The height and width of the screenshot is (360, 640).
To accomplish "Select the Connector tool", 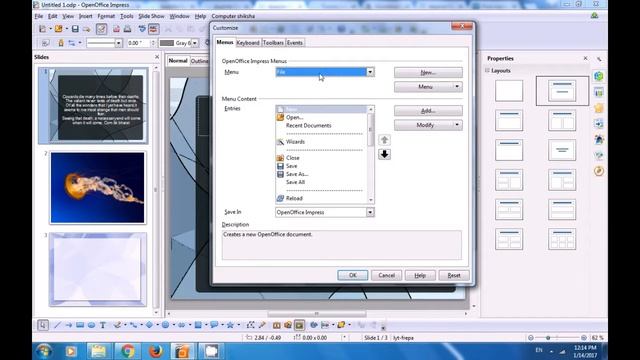I will [133, 325].
